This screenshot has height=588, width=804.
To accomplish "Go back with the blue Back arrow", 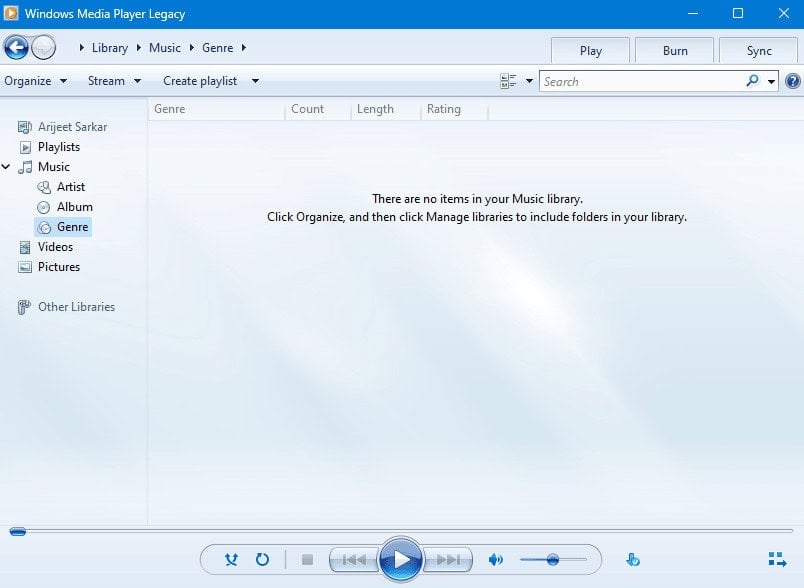I will tap(16, 48).
